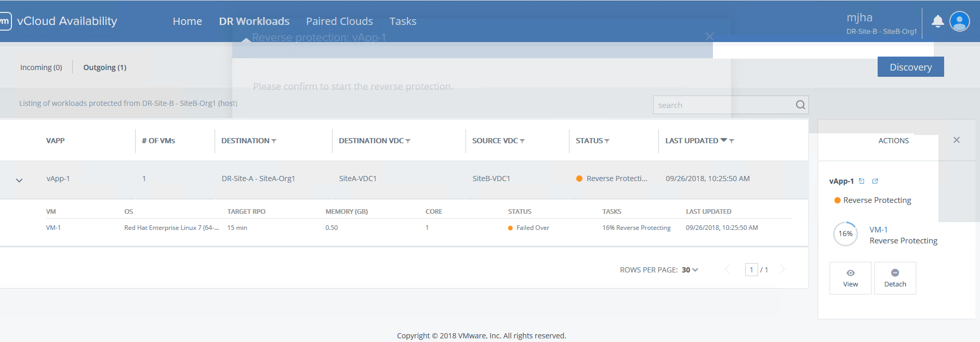Open the Last Updated column filter
The image size is (980, 342).
[x=732, y=141]
